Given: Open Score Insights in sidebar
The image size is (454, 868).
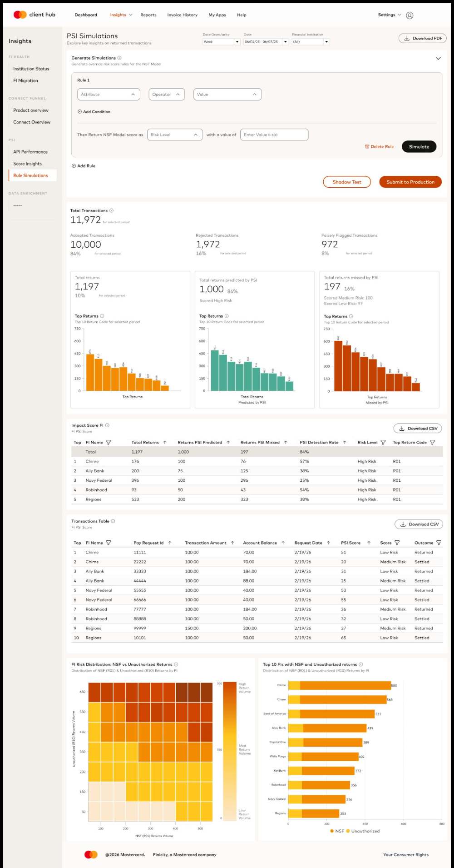Looking at the screenshot, I should click(28, 164).
